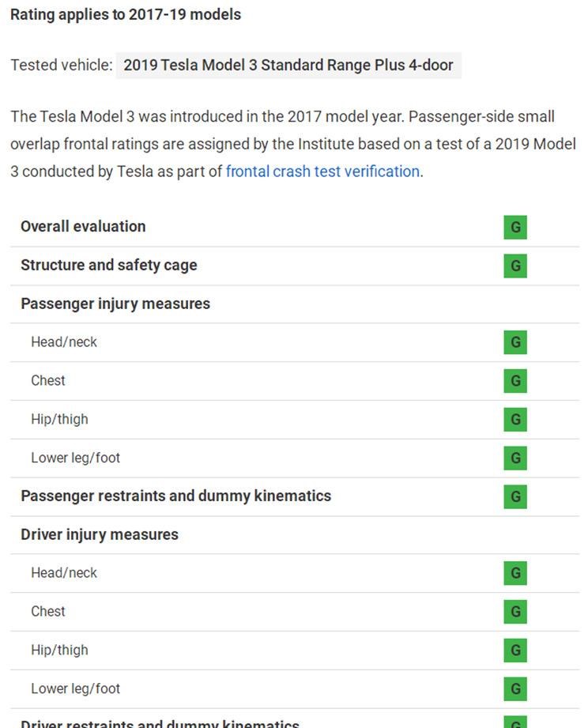Click the Structure and safety cage G badge
This screenshot has height=728, width=588.
pyautogui.click(x=515, y=266)
